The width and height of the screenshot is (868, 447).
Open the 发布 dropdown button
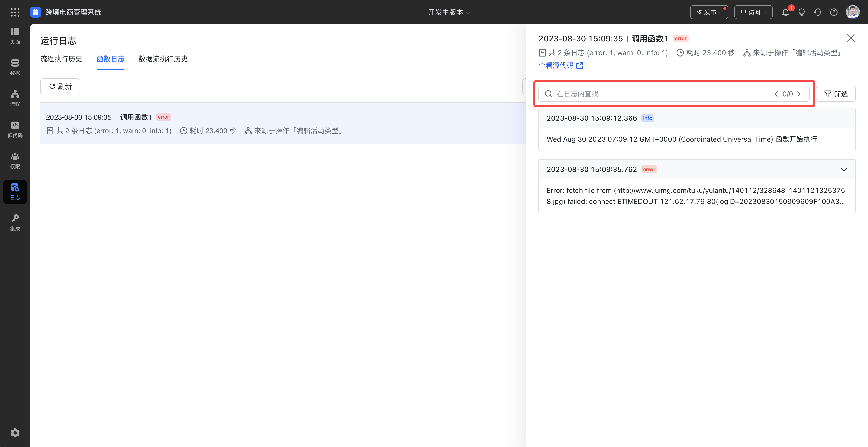pyautogui.click(x=709, y=12)
